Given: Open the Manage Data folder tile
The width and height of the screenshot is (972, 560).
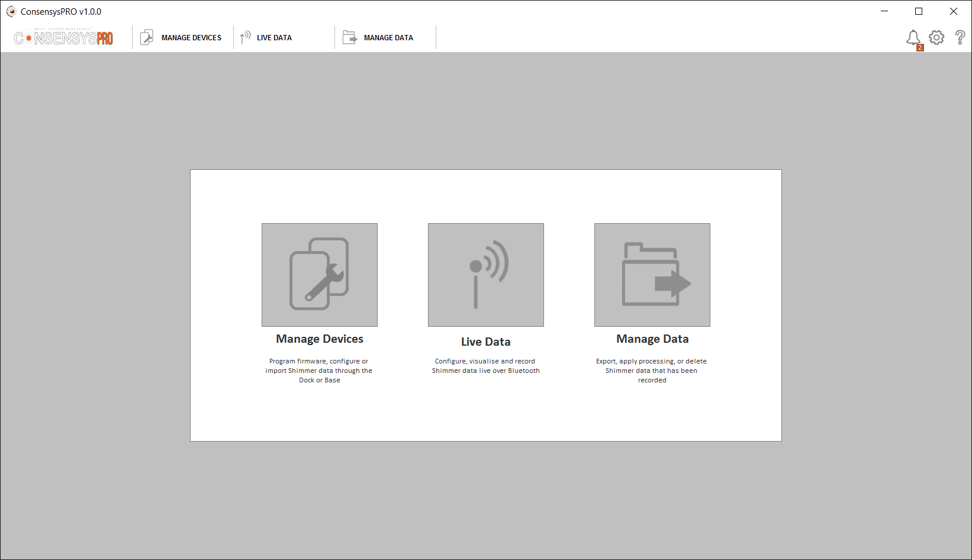Looking at the screenshot, I should pyautogui.click(x=652, y=275).
